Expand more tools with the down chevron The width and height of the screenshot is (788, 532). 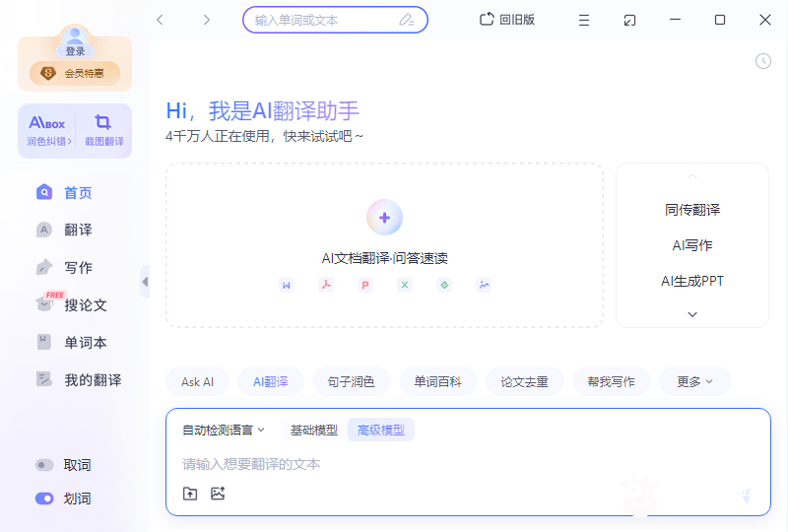692,314
